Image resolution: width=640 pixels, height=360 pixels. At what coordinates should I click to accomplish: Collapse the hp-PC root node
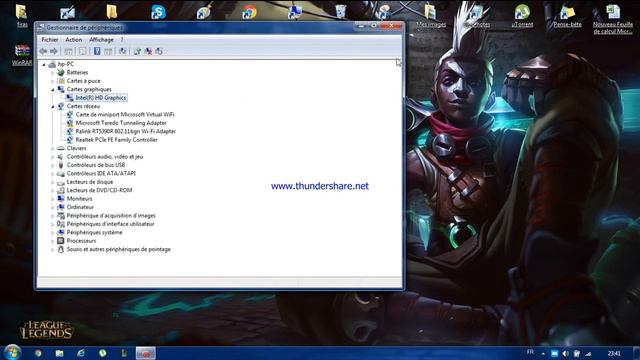coord(44,64)
